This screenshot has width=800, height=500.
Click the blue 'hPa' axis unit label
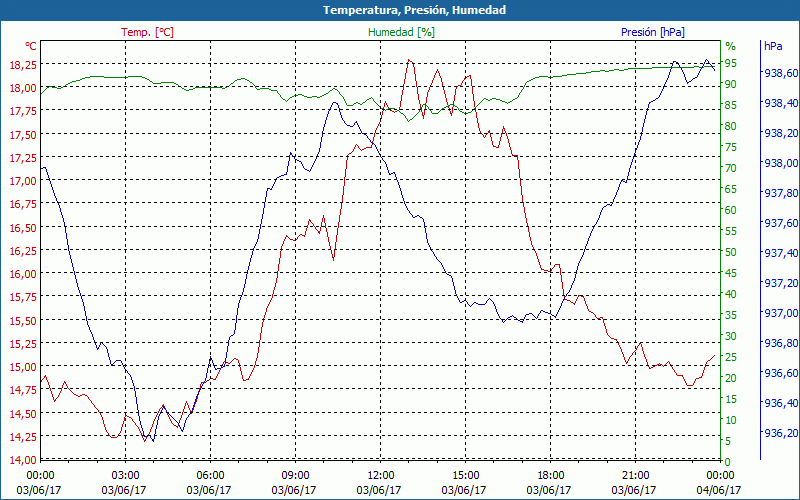(773, 46)
